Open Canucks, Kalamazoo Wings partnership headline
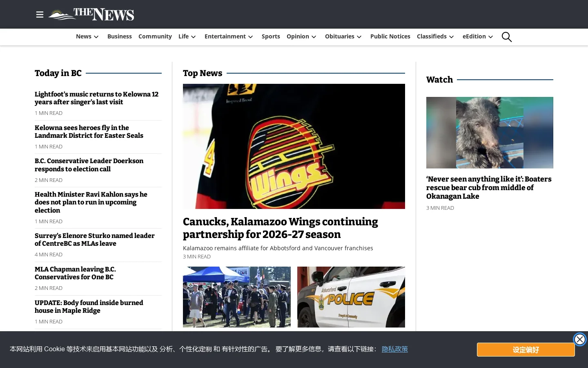 [281, 228]
